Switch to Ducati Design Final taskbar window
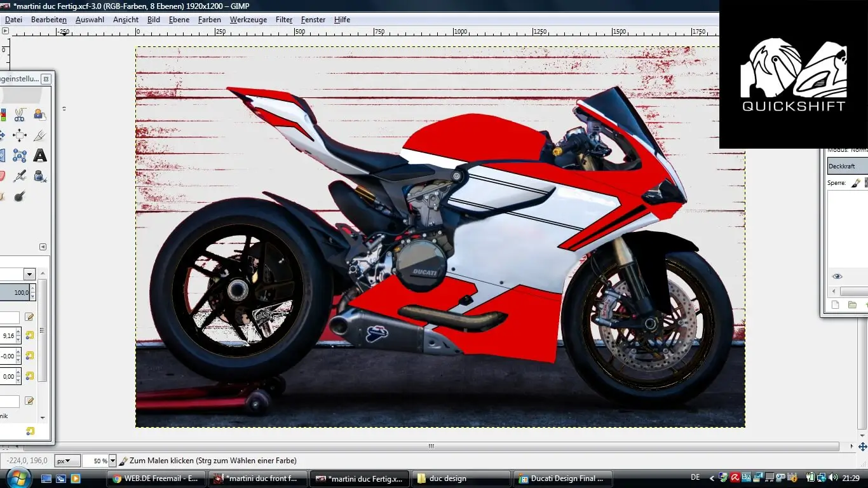 tap(564, 478)
